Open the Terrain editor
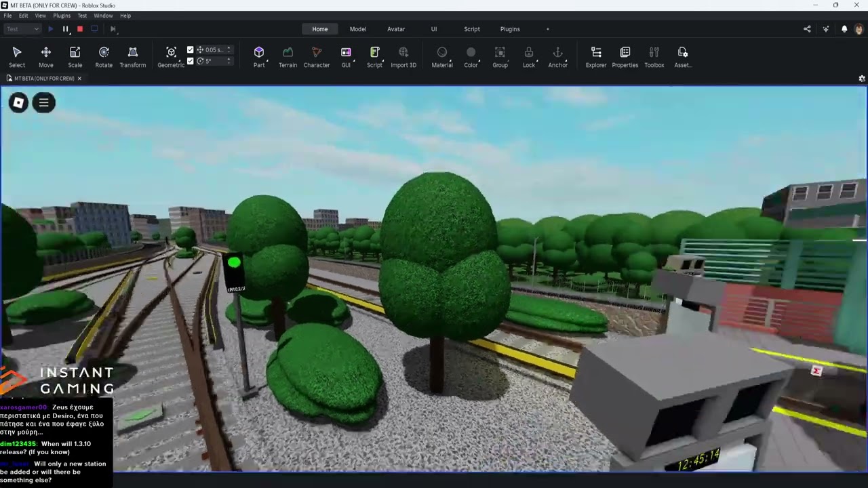The image size is (868, 488). 288,57
